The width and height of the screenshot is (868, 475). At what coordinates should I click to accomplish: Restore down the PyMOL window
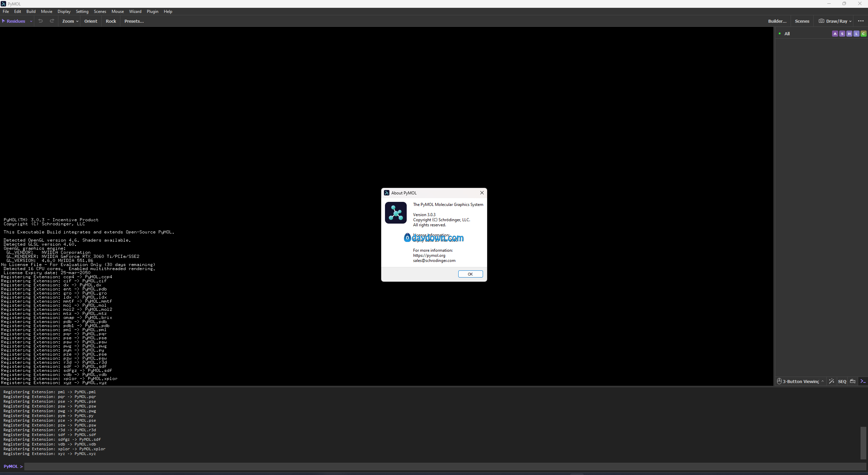point(844,4)
